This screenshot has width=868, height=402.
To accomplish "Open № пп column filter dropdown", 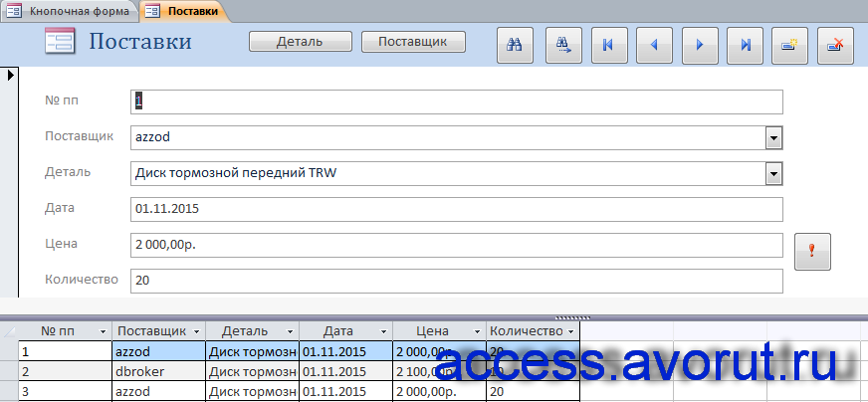I will point(102,331).
